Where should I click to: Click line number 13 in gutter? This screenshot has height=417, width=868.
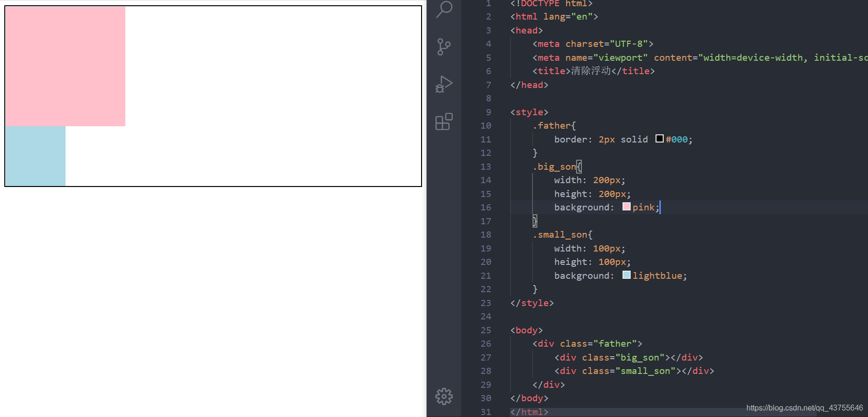tap(486, 166)
